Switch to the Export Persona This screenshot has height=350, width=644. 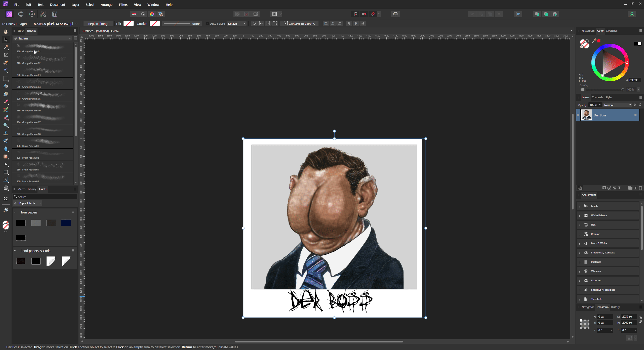point(55,14)
